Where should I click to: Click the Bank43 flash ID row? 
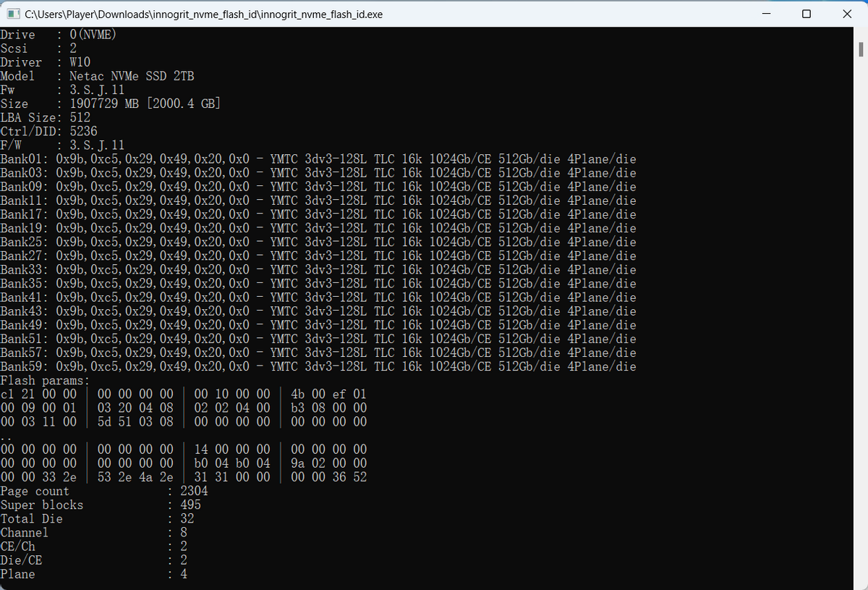coord(318,311)
